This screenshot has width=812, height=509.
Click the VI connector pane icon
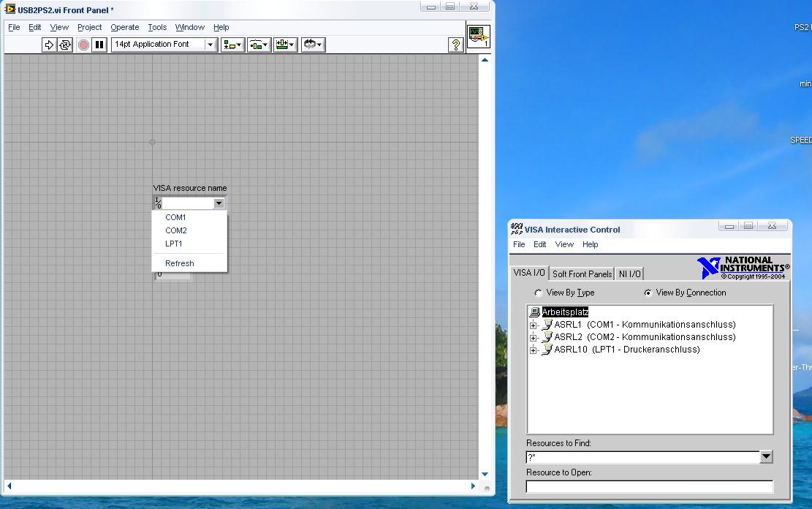click(479, 37)
